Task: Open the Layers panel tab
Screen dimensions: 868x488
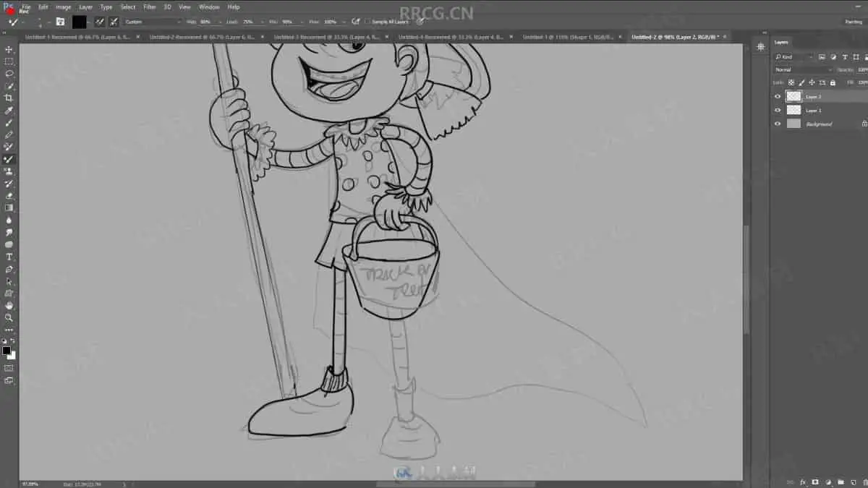Action: tap(781, 42)
